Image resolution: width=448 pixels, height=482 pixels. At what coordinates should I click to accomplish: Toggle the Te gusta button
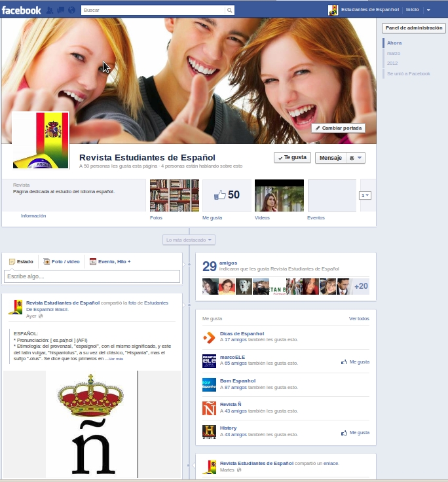(292, 158)
